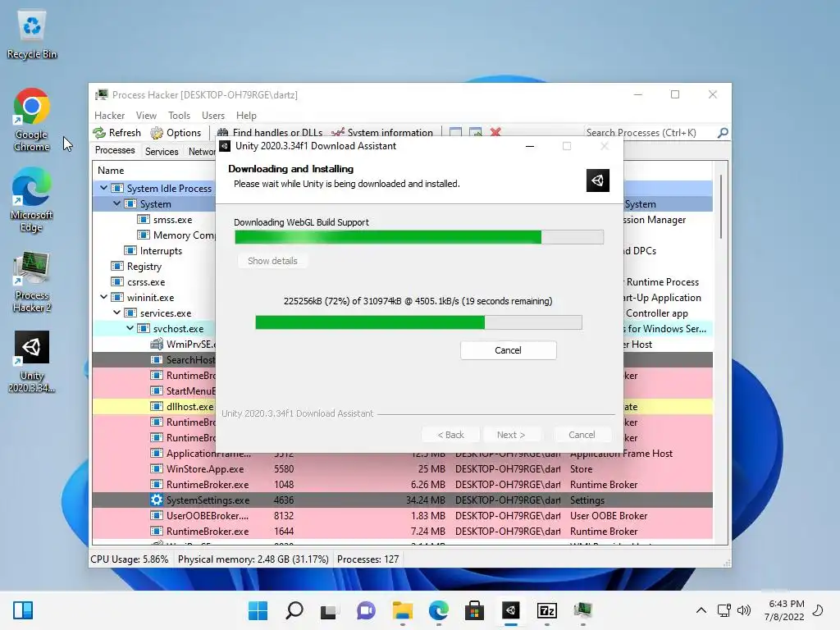Collapse the services.exe tree node

click(x=116, y=312)
